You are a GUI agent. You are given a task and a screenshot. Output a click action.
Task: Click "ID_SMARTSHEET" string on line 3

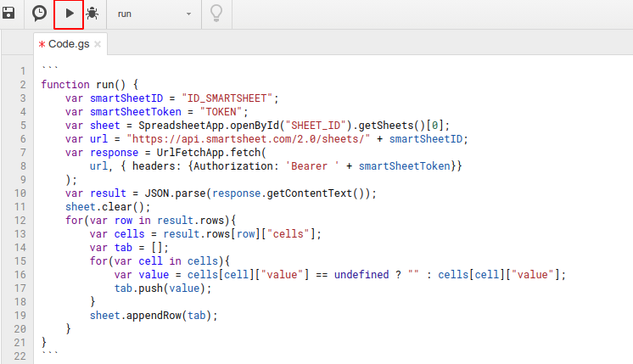coord(227,98)
